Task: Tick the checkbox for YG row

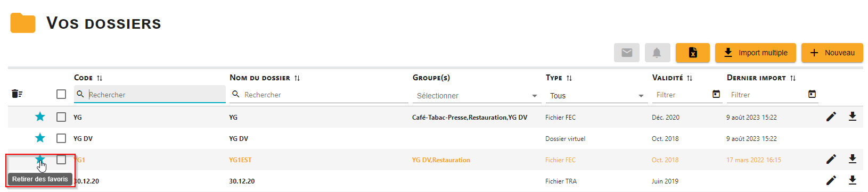Action: coord(61,116)
